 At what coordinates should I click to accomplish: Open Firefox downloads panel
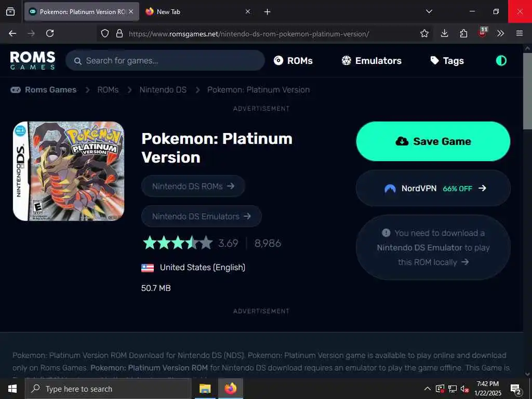coord(444,33)
